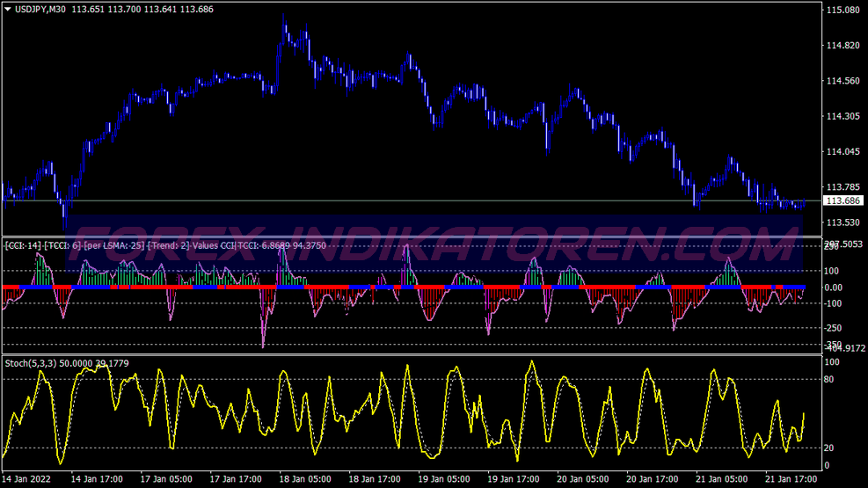The width and height of the screenshot is (868, 488).
Task: Click the 20 Jan 17:00 time label
Action: pyautogui.click(x=653, y=479)
